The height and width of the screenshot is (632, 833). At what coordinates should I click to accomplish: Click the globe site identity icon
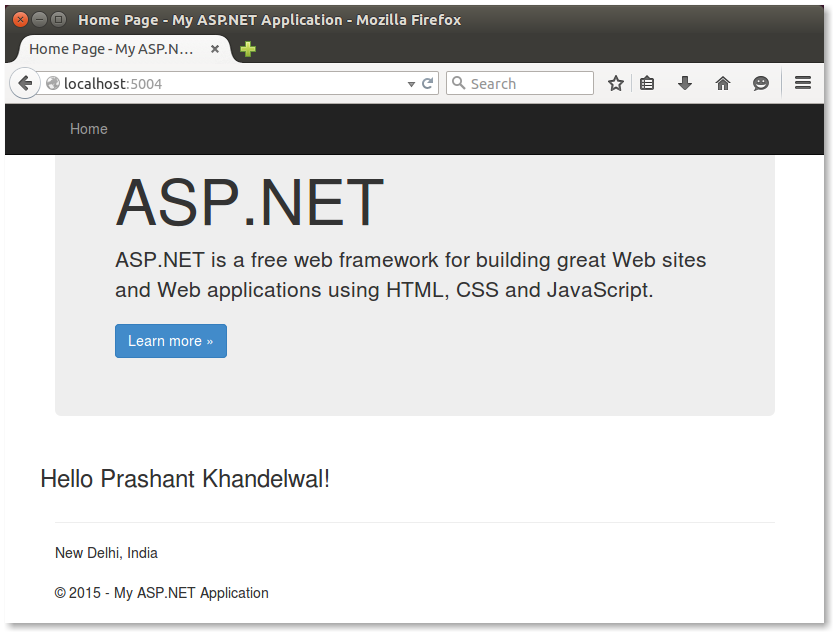pos(53,83)
